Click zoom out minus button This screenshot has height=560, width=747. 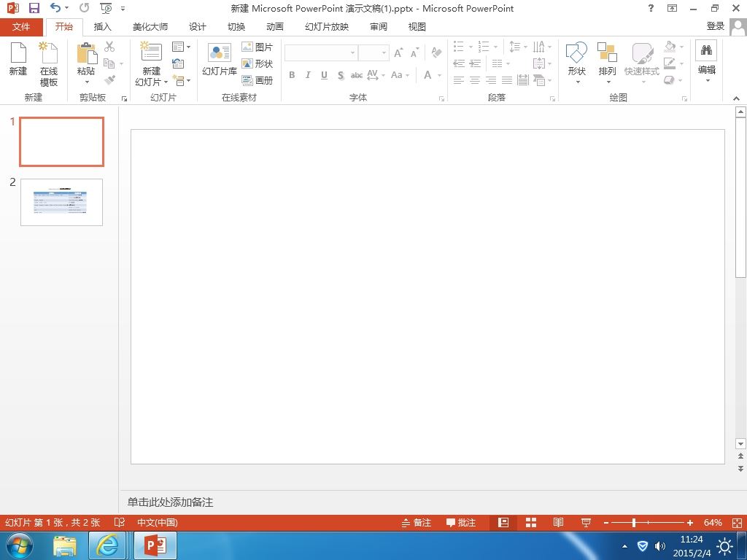(x=606, y=522)
